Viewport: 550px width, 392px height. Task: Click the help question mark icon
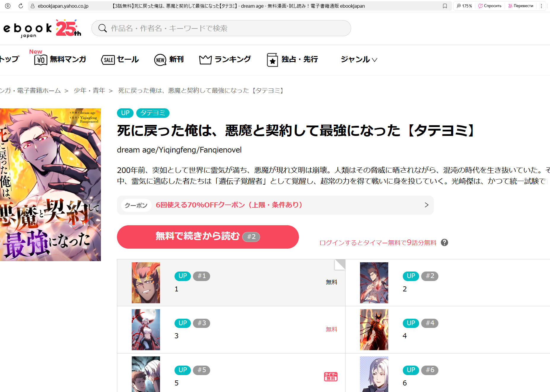(444, 243)
